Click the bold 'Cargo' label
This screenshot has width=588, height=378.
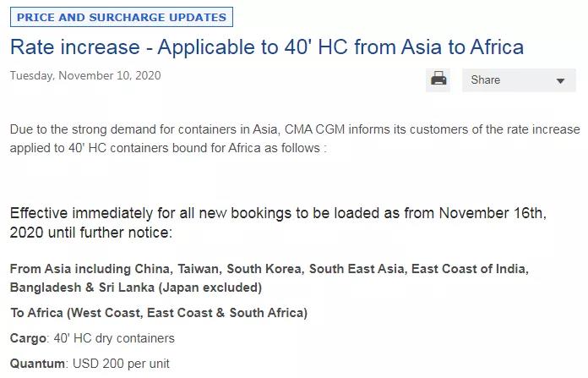click(x=29, y=338)
